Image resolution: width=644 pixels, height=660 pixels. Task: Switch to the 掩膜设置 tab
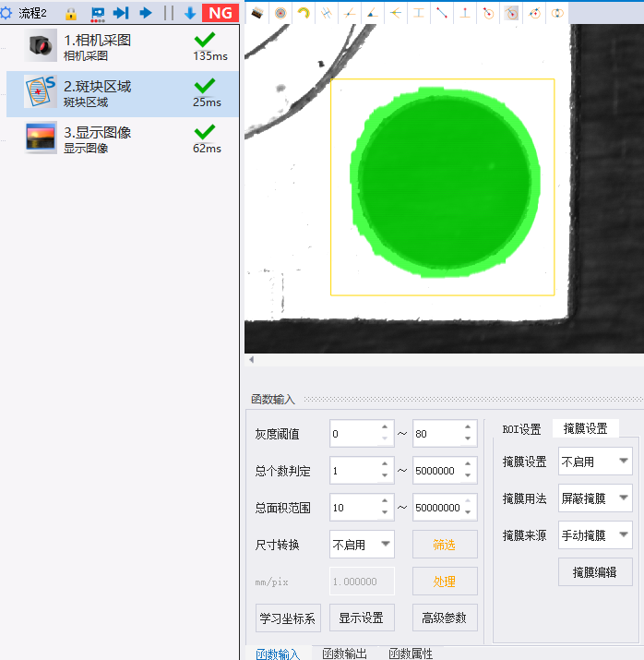point(585,428)
